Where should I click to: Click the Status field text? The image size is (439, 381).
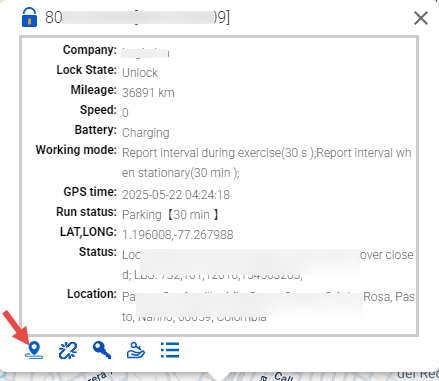click(x=268, y=265)
